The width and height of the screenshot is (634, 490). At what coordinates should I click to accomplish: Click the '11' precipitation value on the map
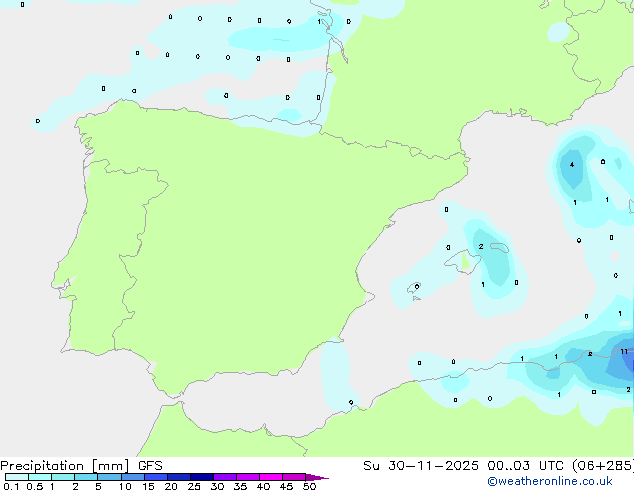(624, 351)
